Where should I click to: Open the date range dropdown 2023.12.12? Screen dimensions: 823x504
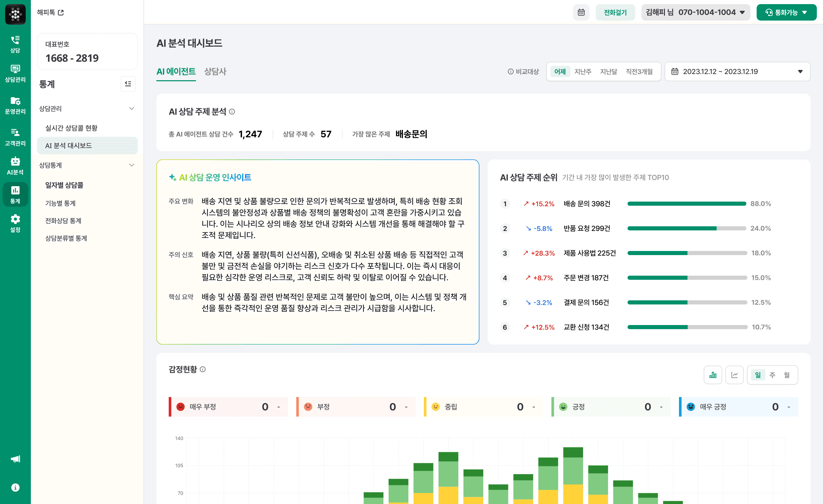(x=737, y=71)
